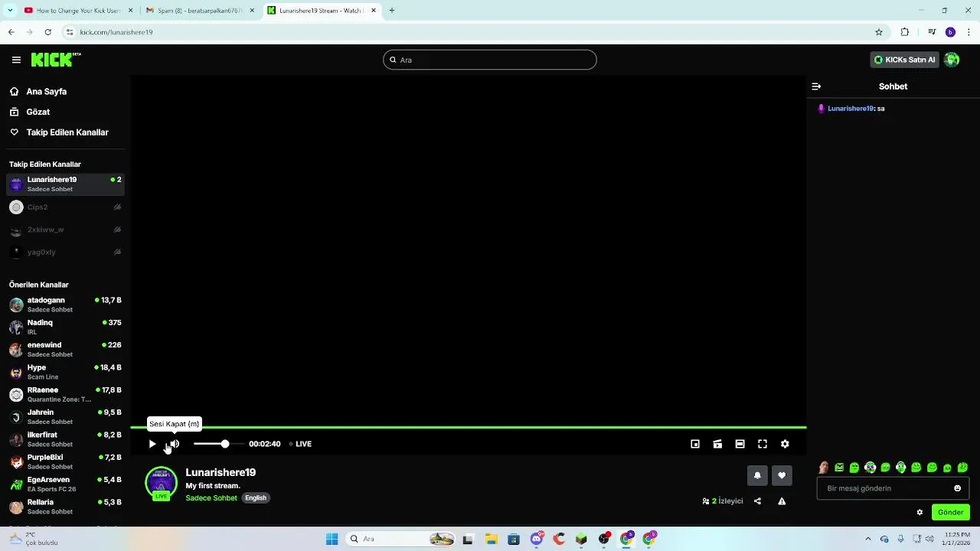Insert the bald man face emote
Image resolution: width=980 pixels, height=551 pixels.
[824, 468]
